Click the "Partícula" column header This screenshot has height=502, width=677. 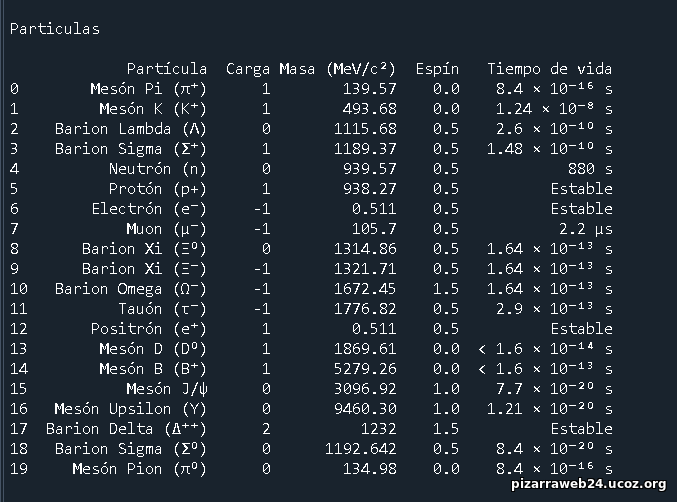click(x=166, y=69)
